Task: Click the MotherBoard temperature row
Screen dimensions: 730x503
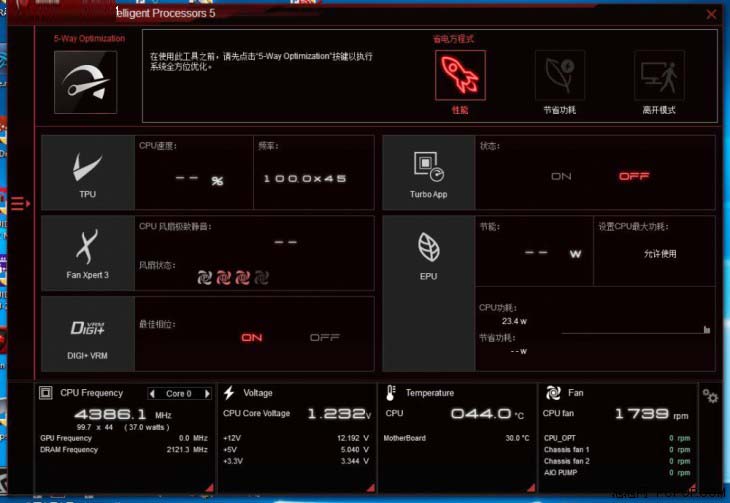Action: tap(456, 438)
